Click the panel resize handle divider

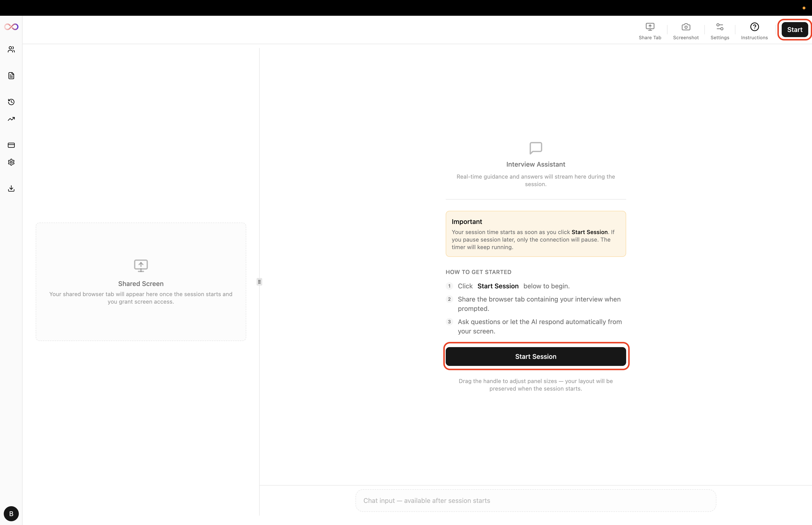pos(259,282)
